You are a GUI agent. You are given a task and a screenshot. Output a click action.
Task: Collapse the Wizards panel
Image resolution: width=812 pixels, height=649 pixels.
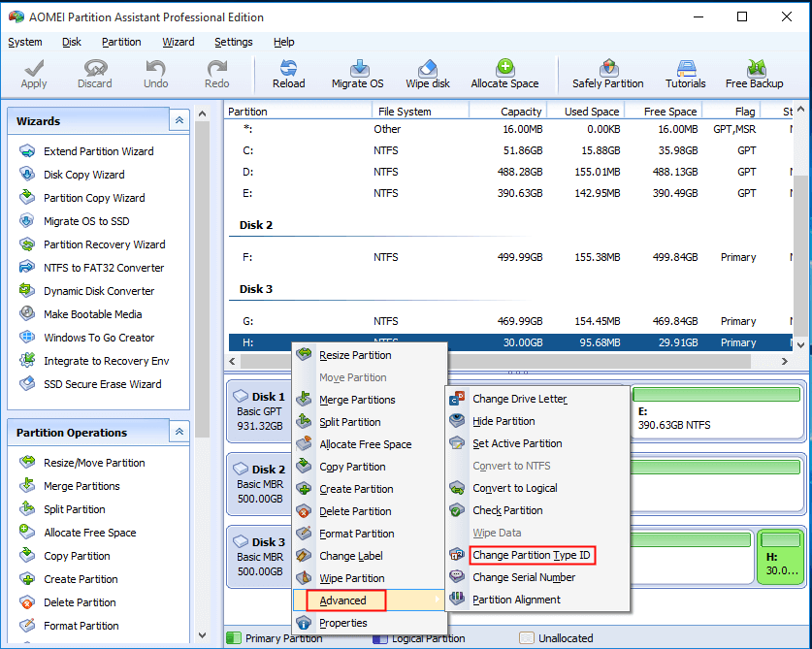179,119
